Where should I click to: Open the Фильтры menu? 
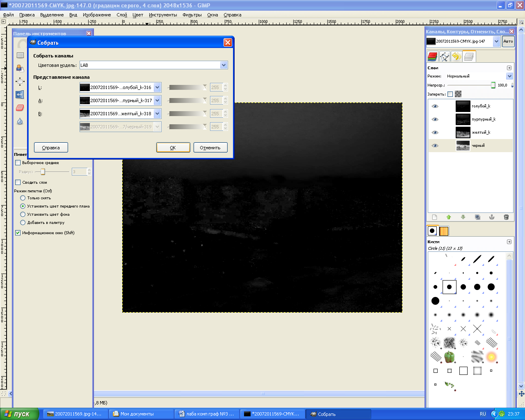[192, 15]
